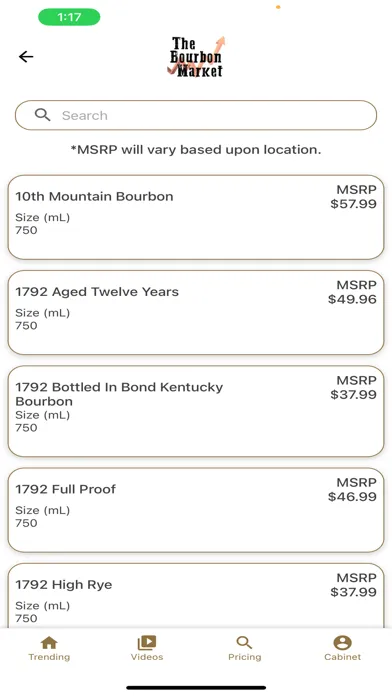The width and height of the screenshot is (392, 696).
Task: Switch to the Pricing tab label
Action: (245, 657)
